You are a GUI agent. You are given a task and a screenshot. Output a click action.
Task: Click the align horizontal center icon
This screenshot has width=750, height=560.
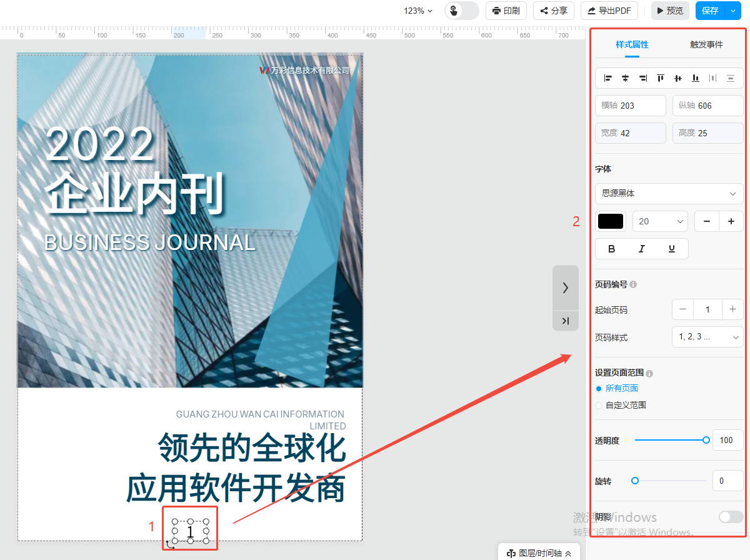[625, 78]
